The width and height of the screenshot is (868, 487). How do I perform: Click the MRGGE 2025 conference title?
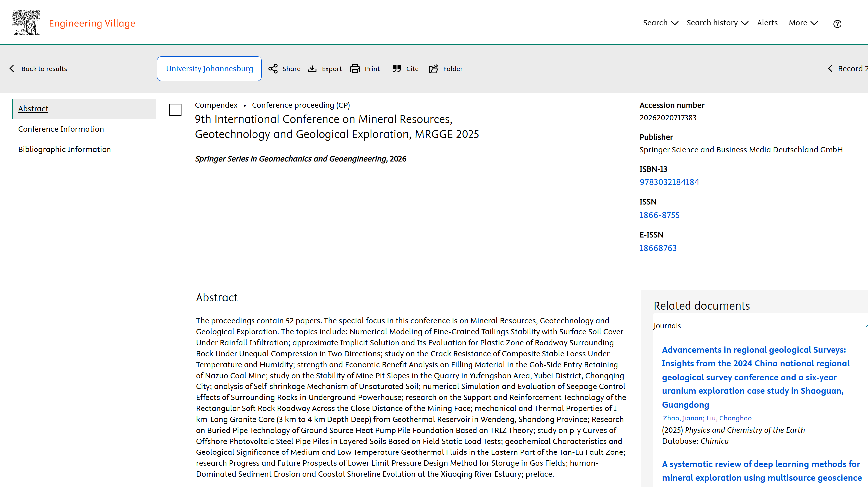pyautogui.click(x=337, y=127)
